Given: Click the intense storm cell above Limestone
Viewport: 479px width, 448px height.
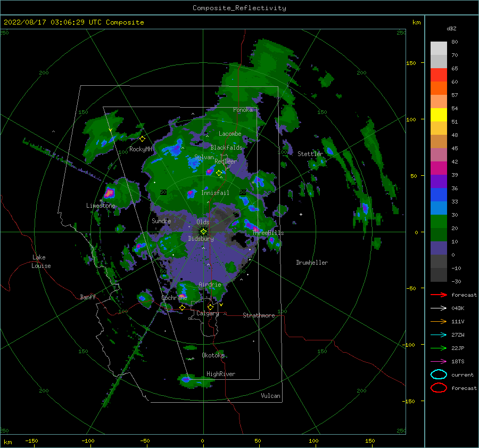Looking at the screenshot, I should 109,193.
